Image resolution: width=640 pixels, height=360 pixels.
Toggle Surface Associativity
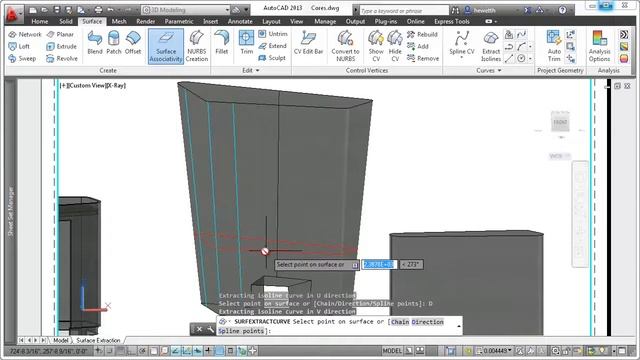[x=166, y=46]
